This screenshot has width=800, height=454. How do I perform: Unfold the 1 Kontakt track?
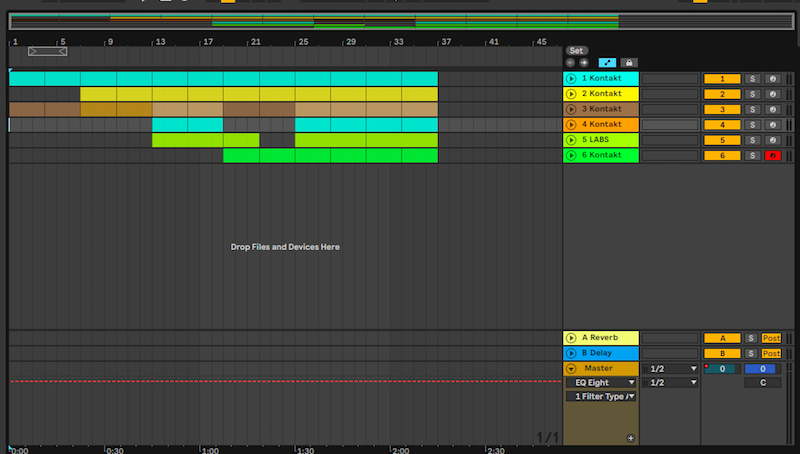571,79
